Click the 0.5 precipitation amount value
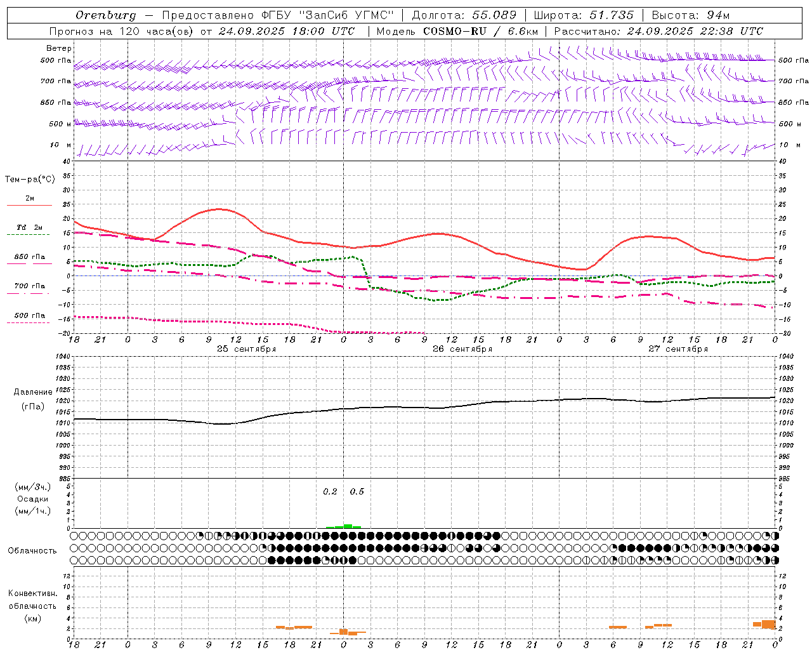This screenshot has width=812, height=650. [357, 492]
